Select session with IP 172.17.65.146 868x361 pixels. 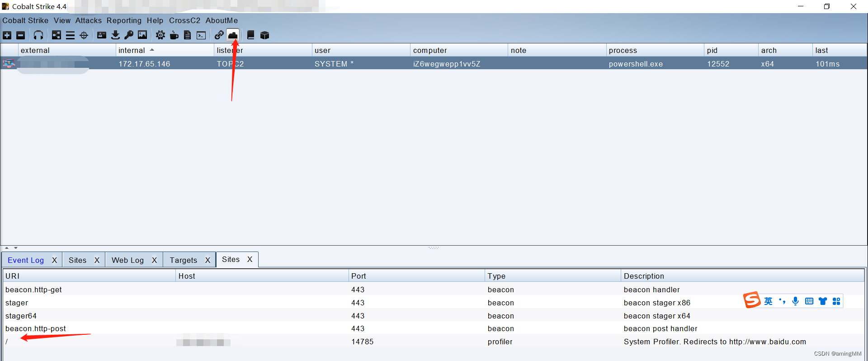[x=434, y=64]
